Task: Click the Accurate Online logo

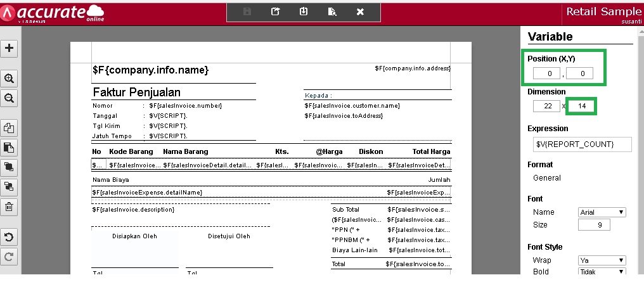Action: (52, 13)
